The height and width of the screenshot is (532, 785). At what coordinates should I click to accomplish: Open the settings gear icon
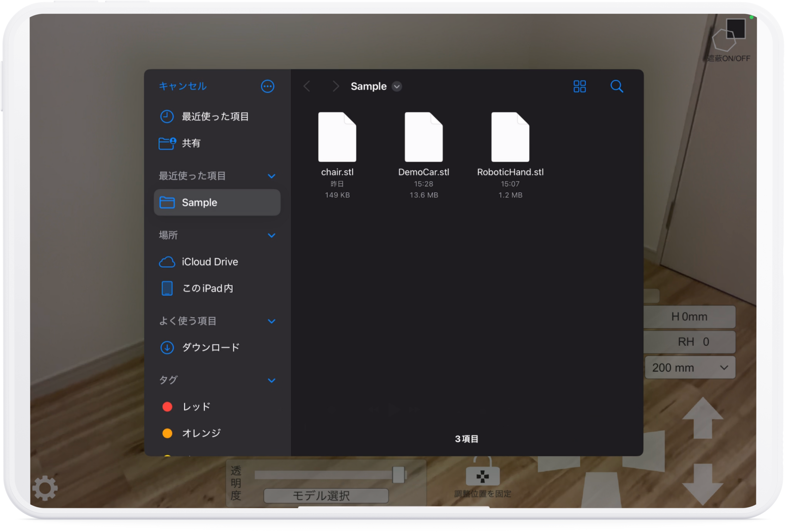tap(45, 488)
